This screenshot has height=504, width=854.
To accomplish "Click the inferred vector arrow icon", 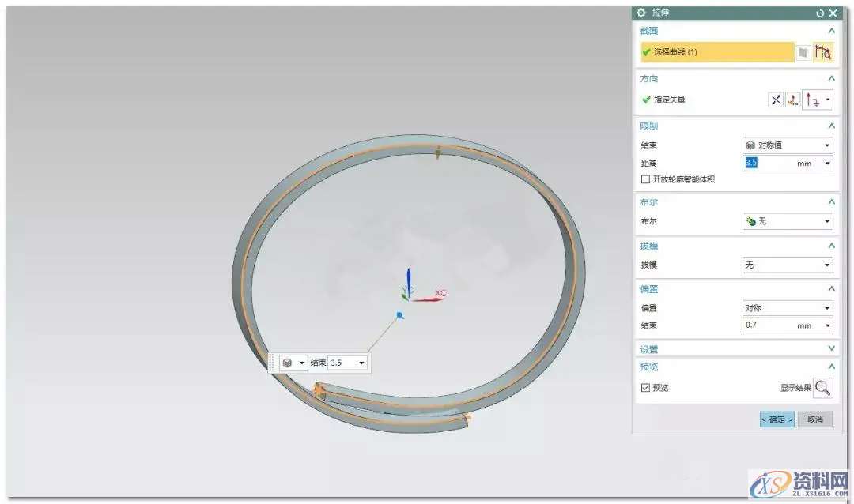I will coord(813,100).
